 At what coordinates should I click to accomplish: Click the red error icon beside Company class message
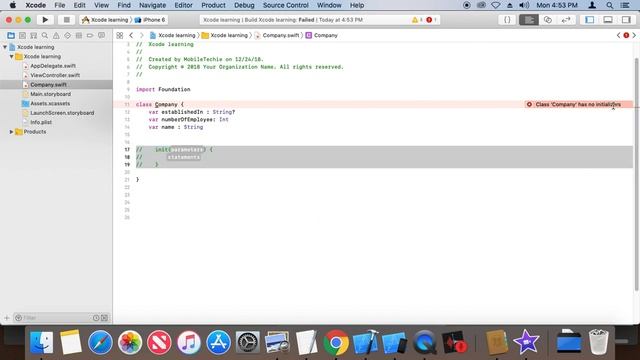pos(529,104)
